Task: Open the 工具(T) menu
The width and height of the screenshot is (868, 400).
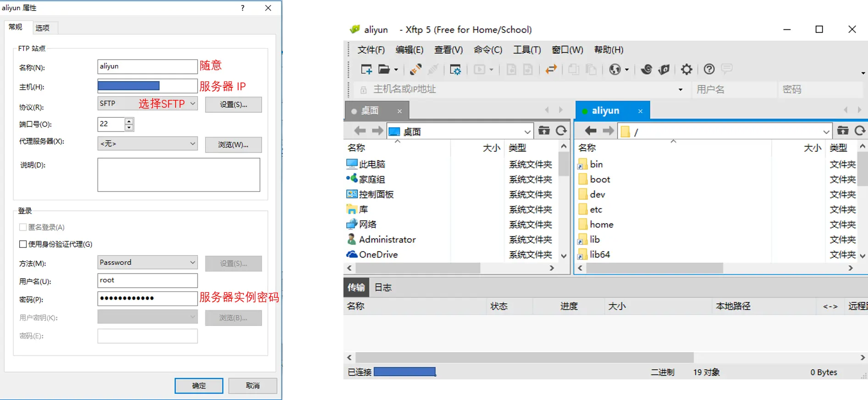Action: 527,50
